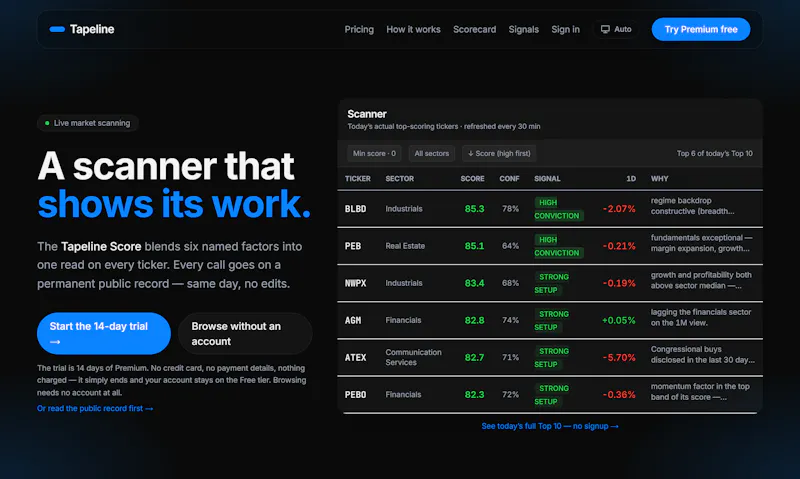Start the 14-day trial
Viewport: 800px width, 479px height.
click(x=104, y=334)
